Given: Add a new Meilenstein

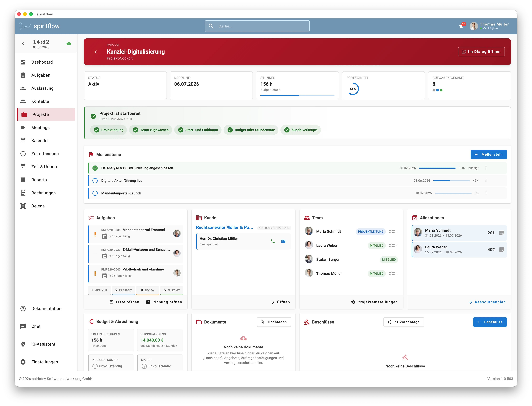Looking at the screenshot, I should pos(488,154).
